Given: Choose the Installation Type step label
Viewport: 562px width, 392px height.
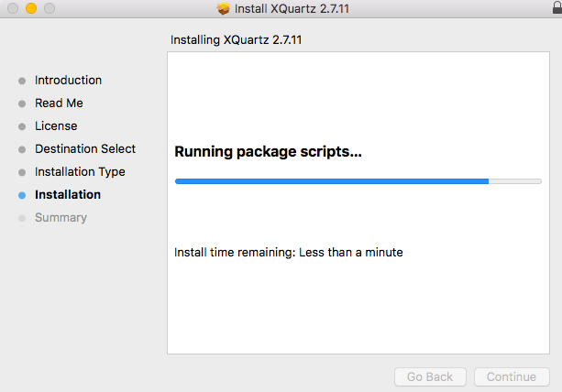Looking at the screenshot, I should pos(80,172).
